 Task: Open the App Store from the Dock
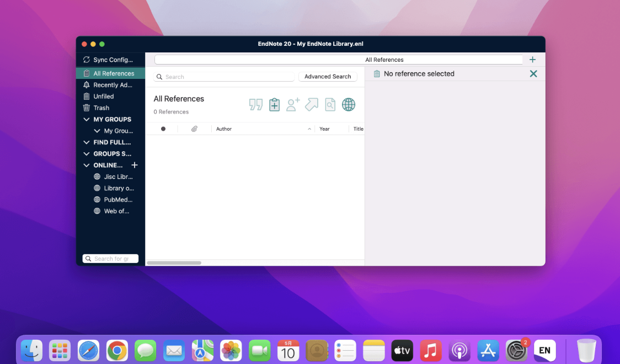click(488, 351)
